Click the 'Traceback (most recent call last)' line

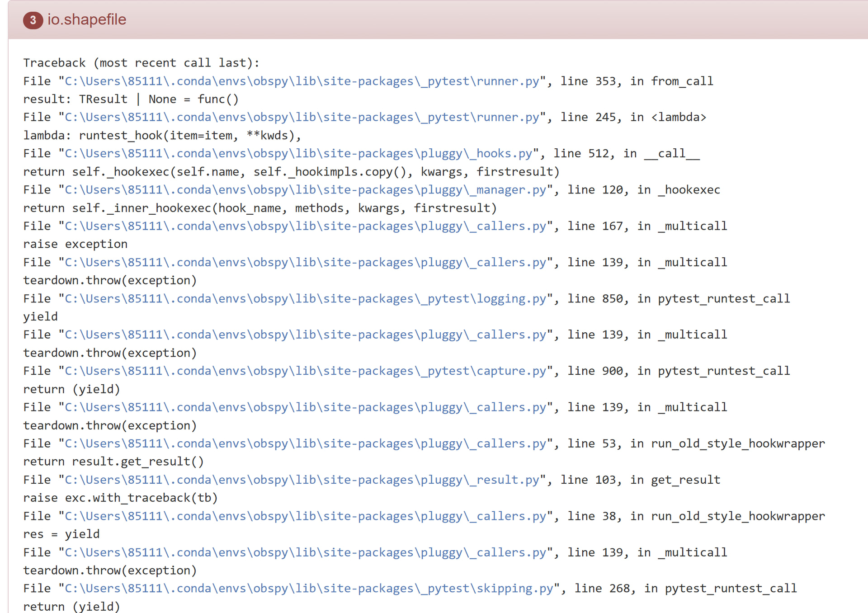(141, 63)
